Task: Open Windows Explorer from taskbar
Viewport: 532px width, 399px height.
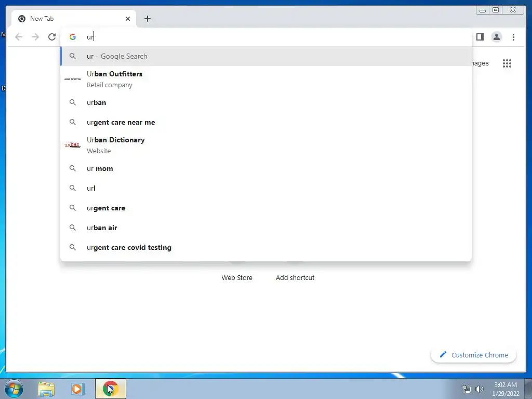Action: click(x=46, y=389)
